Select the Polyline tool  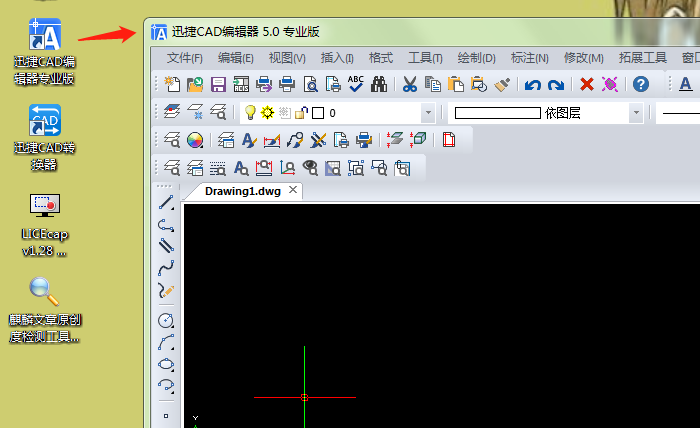166,225
